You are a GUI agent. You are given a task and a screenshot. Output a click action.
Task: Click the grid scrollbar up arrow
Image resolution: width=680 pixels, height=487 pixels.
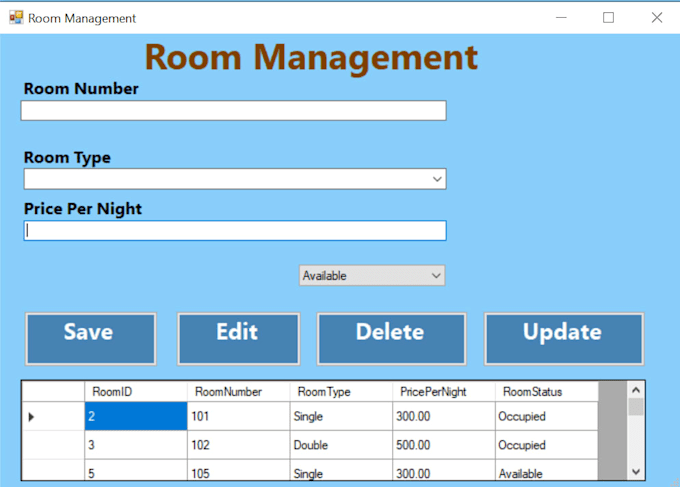point(636,390)
